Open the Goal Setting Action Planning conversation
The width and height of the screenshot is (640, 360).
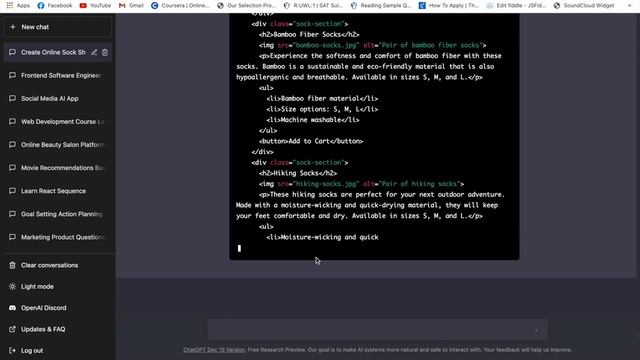click(x=57, y=214)
